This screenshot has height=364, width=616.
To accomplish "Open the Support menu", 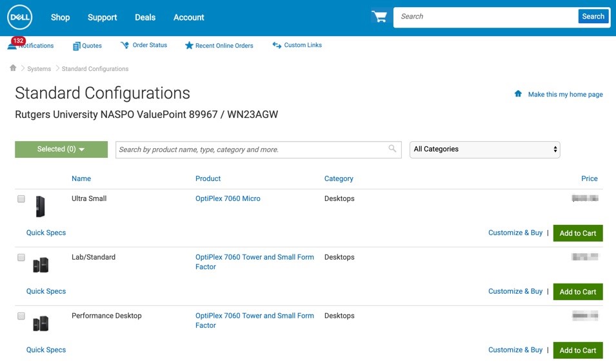I will click(x=102, y=17).
